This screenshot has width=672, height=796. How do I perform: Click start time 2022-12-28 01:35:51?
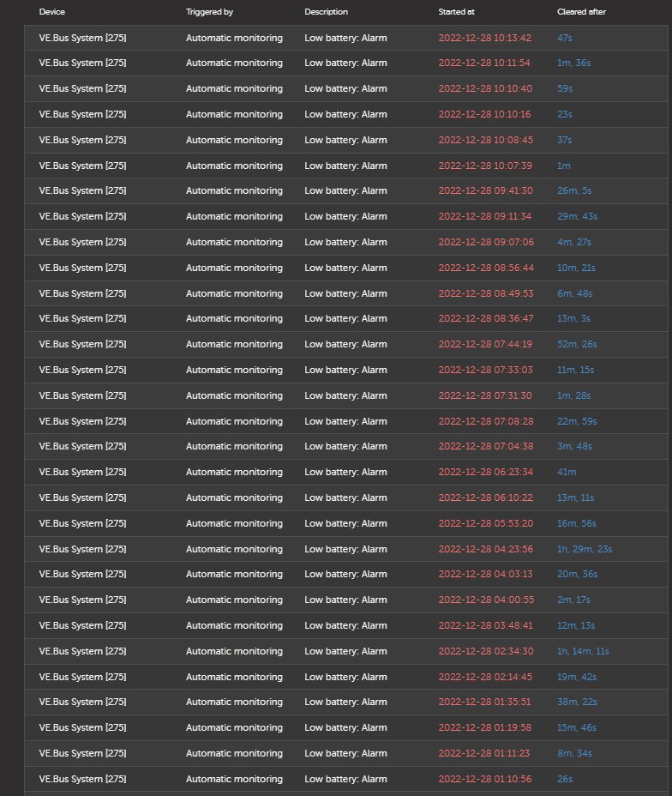[484, 702]
